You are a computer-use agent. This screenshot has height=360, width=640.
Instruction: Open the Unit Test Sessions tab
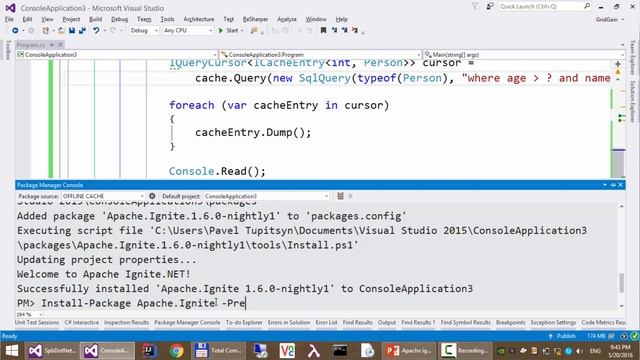point(37,322)
